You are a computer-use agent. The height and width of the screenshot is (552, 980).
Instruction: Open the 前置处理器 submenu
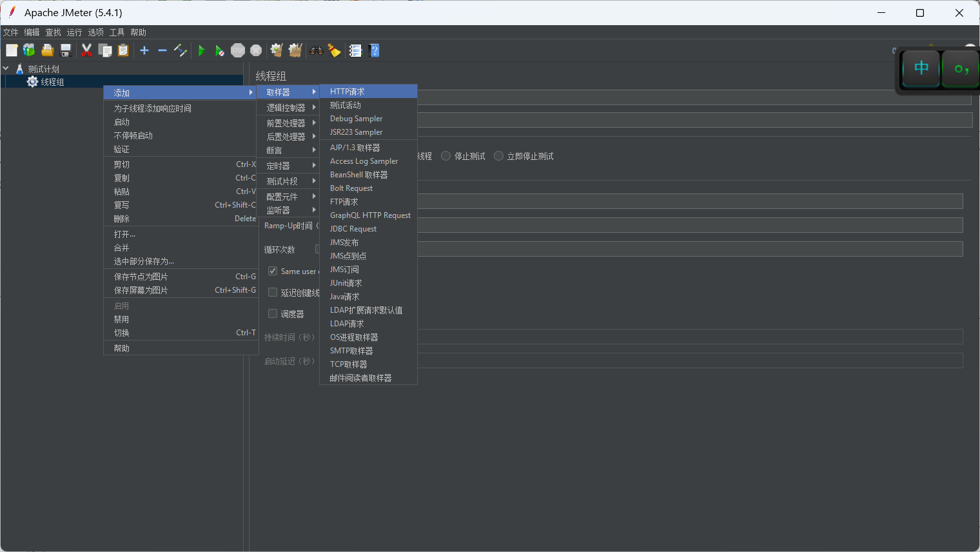point(288,123)
